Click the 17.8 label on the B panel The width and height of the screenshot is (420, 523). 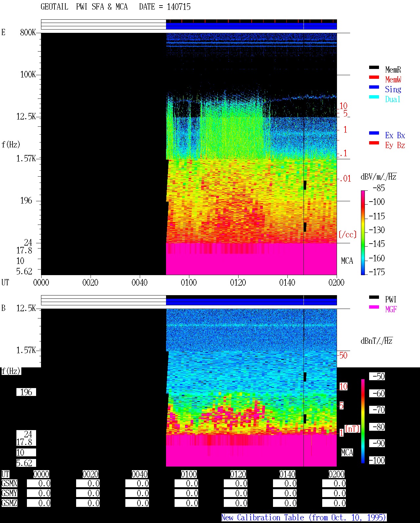[x=24, y=442]
